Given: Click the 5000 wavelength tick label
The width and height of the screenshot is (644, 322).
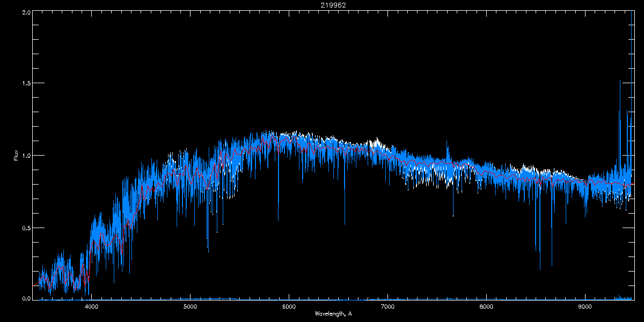Looking at the screenshot, I should (190, 307).
